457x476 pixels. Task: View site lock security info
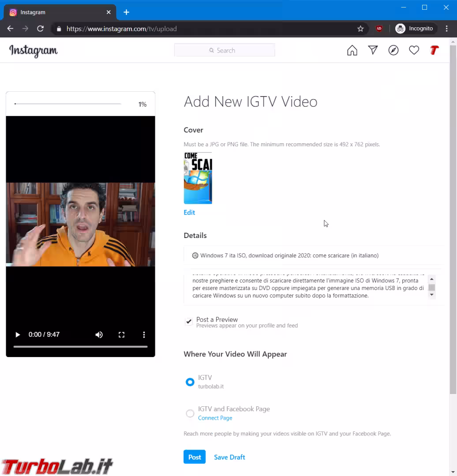tap(59, 29)
